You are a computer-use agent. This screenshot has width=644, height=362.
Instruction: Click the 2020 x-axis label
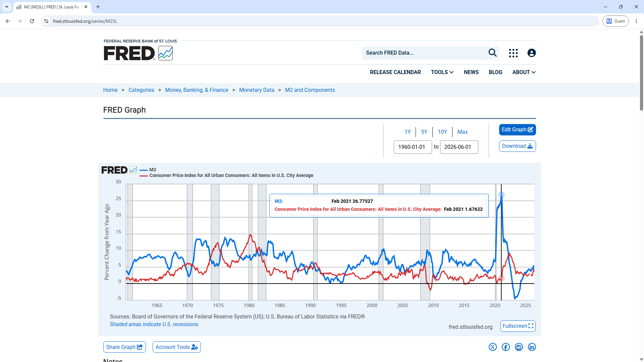click(495, 305)
